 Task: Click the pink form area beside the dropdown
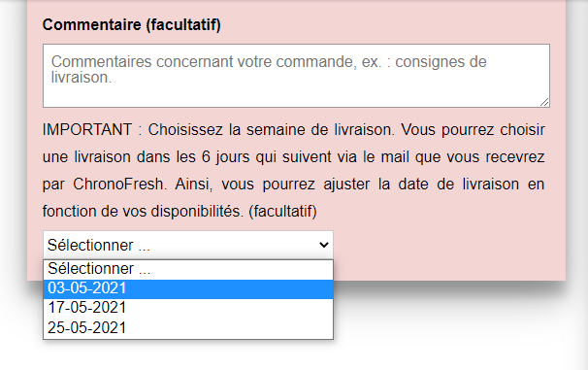coord(449,248)
